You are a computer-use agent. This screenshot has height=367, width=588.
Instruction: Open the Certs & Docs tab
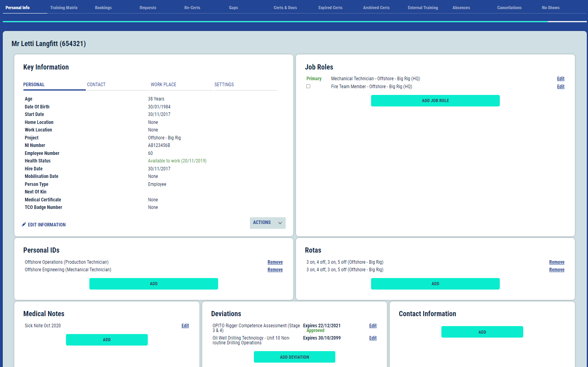click(x=285, y=8)
